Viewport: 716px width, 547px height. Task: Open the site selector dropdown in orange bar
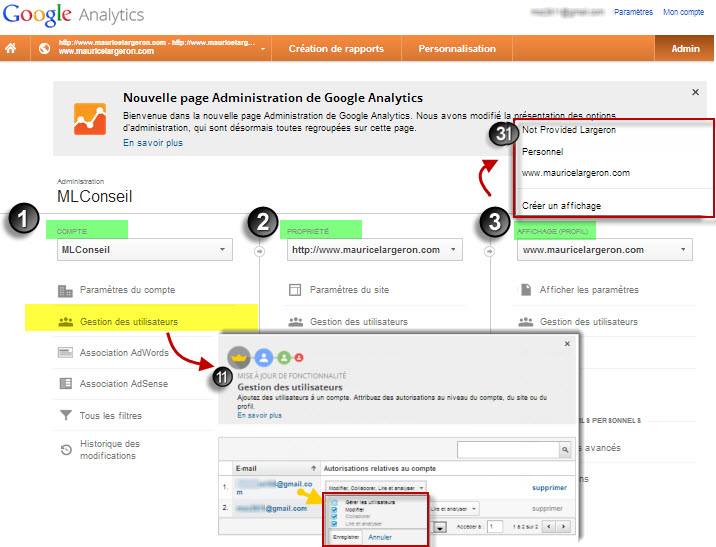263,48
